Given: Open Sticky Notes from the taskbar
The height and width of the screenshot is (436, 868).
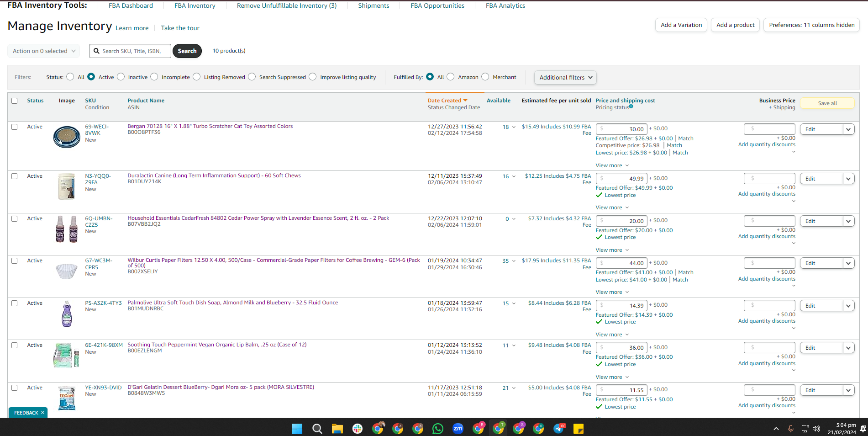Looking at the screenshot, I should coord(579,429).
